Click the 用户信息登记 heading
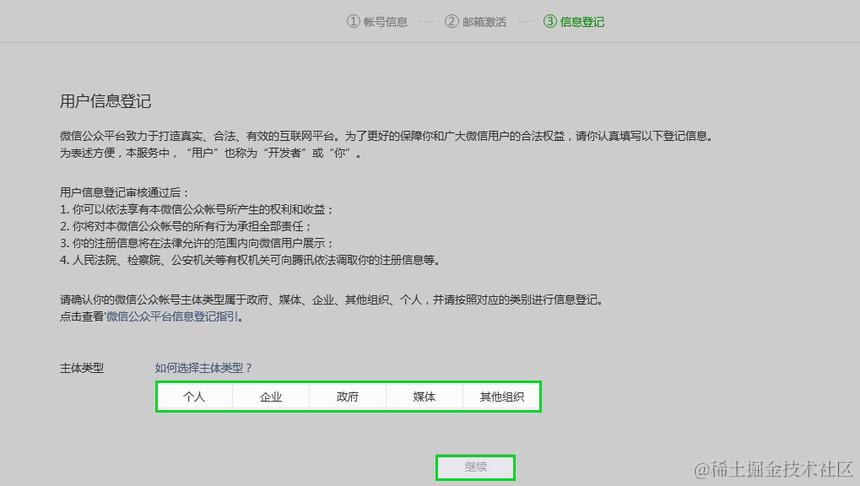The width and height of the screenshot is (860, 486). [105, 101]
